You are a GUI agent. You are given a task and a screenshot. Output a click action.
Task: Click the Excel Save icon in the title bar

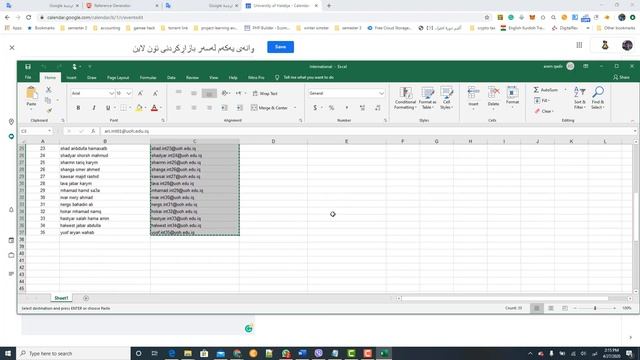tap(28, 67)
